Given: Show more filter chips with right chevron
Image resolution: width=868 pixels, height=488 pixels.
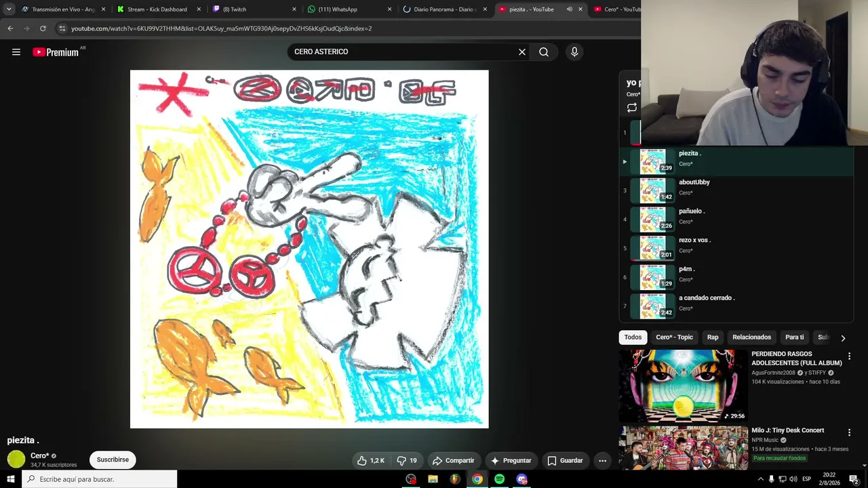Looking at the screenshot, I should (843, 338).
